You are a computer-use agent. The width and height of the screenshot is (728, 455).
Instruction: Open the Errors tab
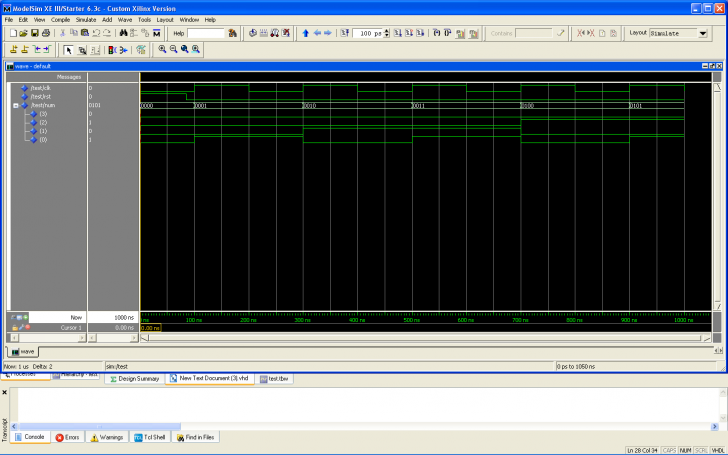point(67,437)
